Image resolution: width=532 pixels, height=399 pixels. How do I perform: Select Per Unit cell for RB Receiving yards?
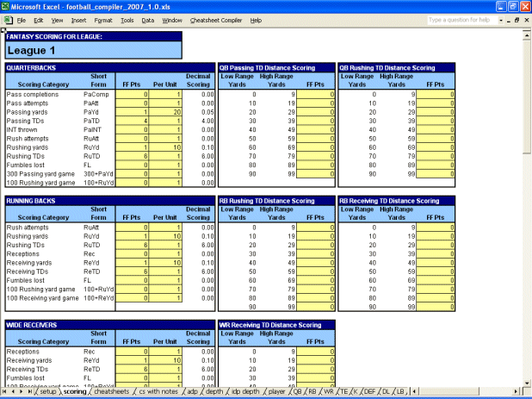[165, 263]
